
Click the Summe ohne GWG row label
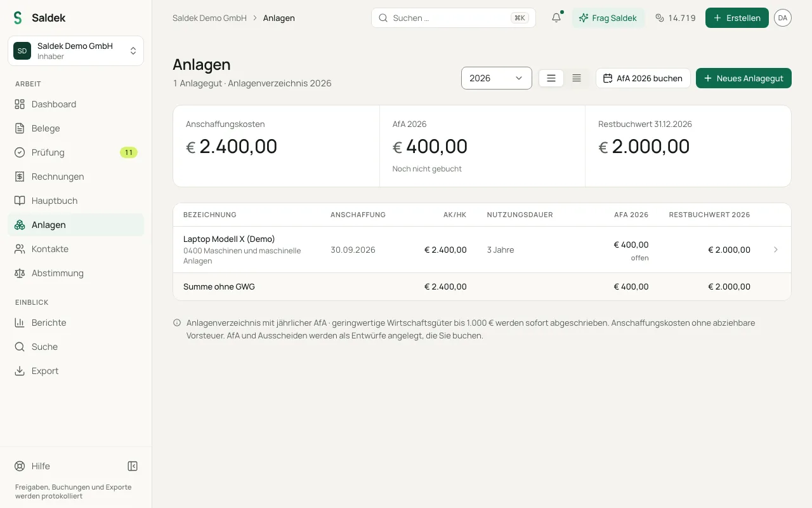[x=219, y=286]
